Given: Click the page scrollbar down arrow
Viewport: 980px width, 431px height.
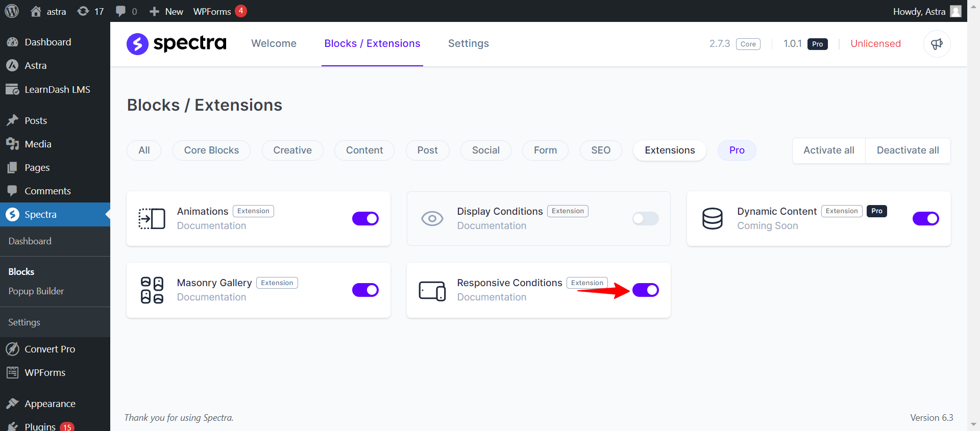Looking at the screenshot, I should pyautogui.click(x=973, y=424).
